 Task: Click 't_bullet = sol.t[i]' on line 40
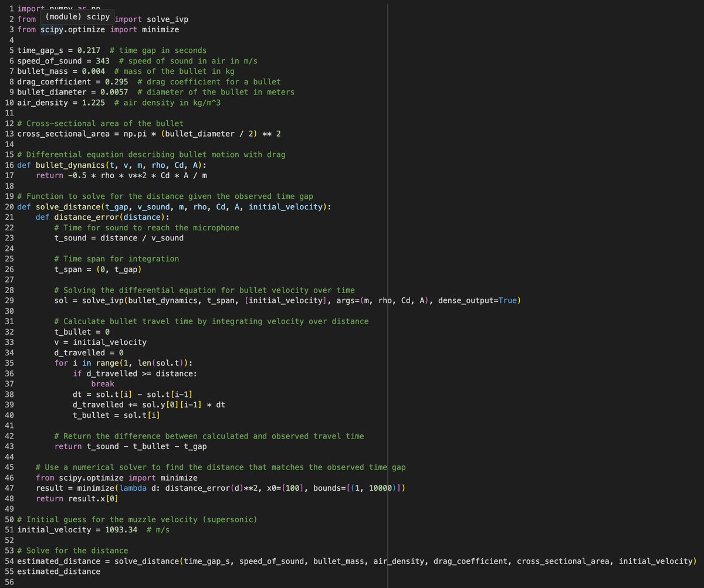pyautogui.click(x=117, y=415)
